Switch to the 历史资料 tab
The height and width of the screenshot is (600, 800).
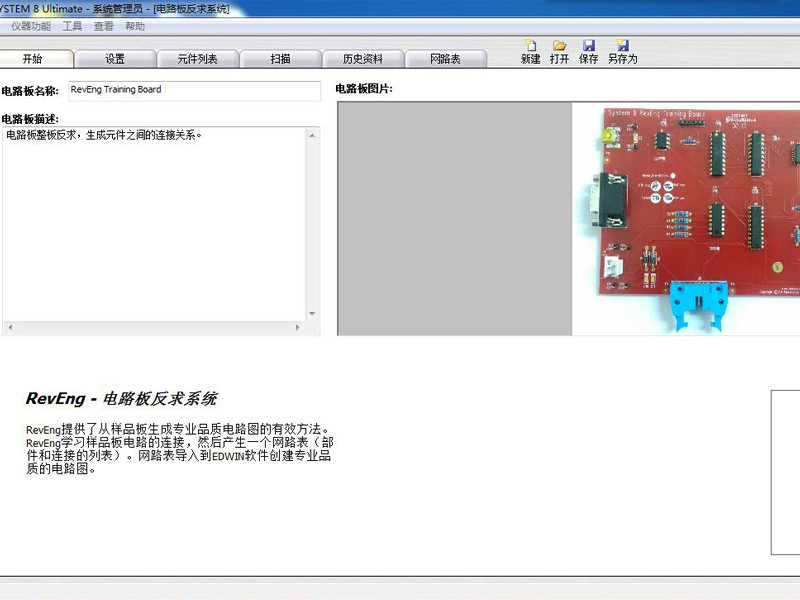point(363,59)
